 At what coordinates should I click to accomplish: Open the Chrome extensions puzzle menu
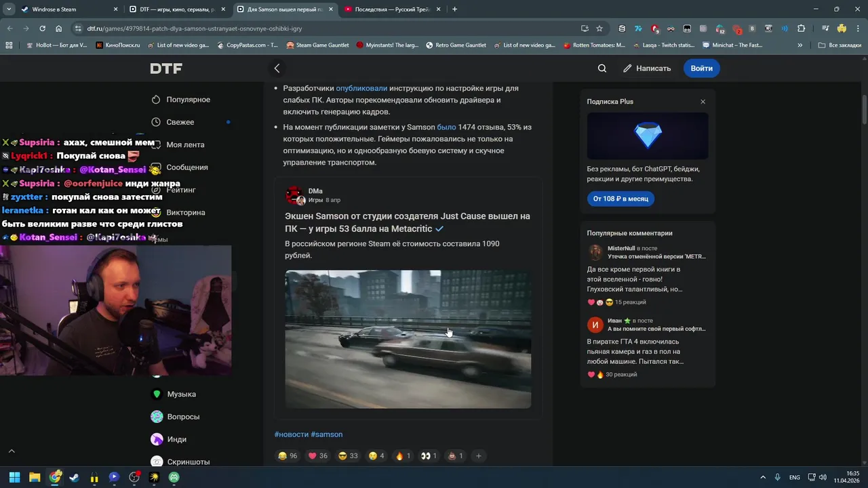coord(801,28)
